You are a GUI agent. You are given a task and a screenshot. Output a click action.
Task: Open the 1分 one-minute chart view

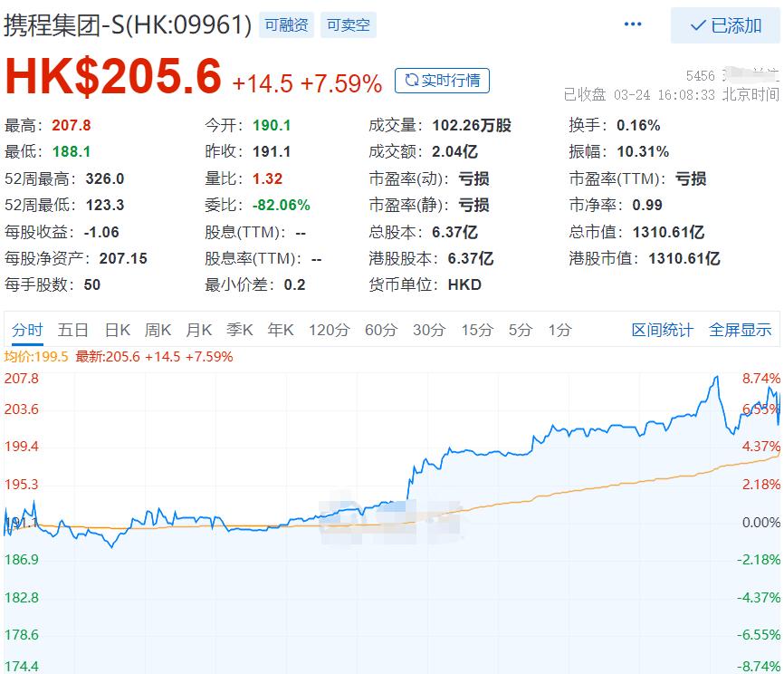559,331
